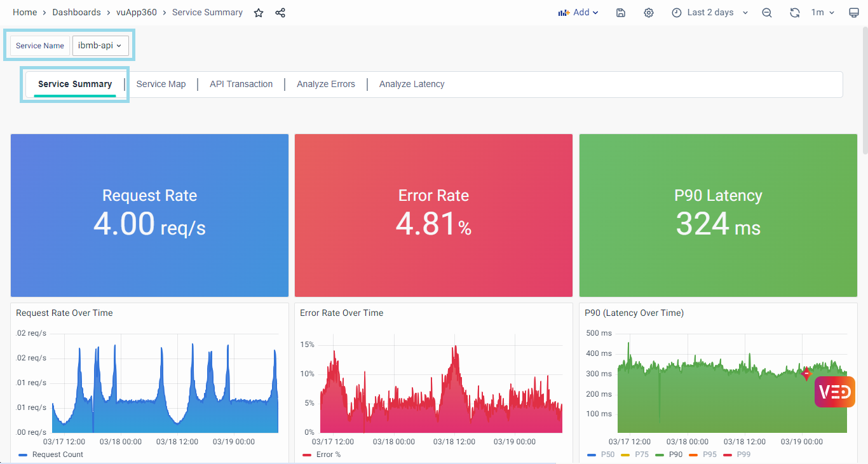Open the Add panel dropdown menu
The image size is (868, 464).
578,13
